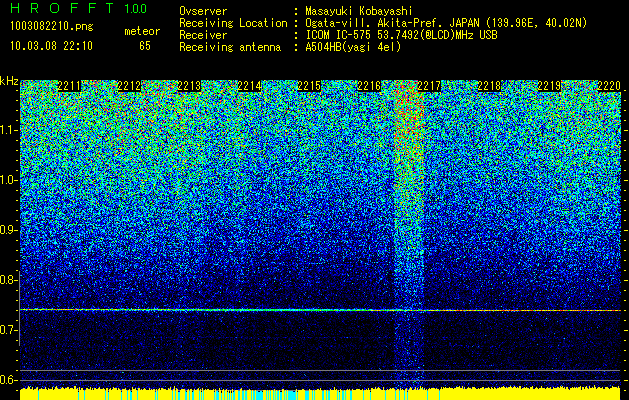
Task: Click the 2219 time marker
Action: pos(549,86)
